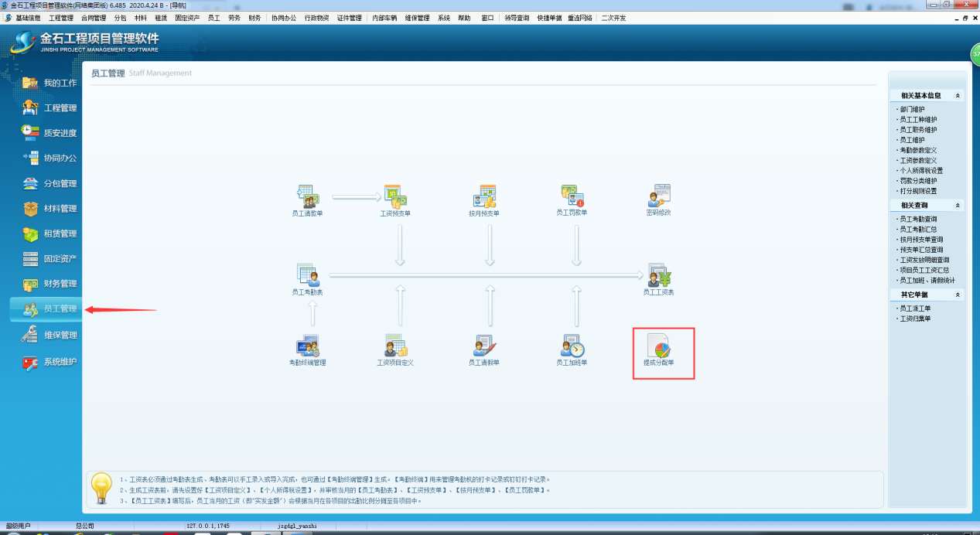Open 员工罚款单 in the workflow diagram
Image resolution: width=980 pixels, height=535 pixels.
(x=572, y=196)
